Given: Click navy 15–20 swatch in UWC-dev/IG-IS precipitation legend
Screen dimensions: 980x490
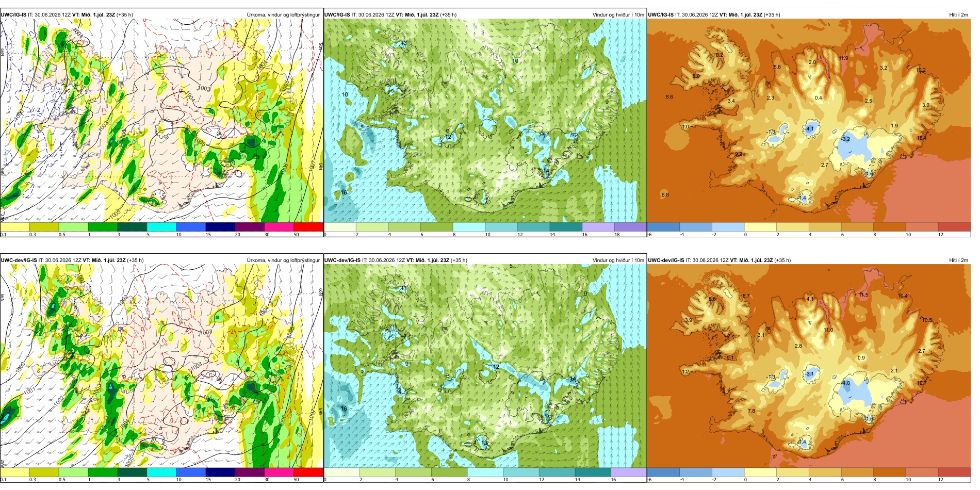Looking at the screenshot, I should [x=220, y=472].
